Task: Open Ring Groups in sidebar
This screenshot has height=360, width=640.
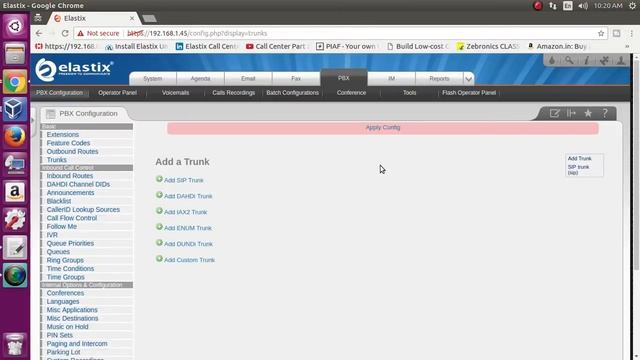Action: click(65, 260)
